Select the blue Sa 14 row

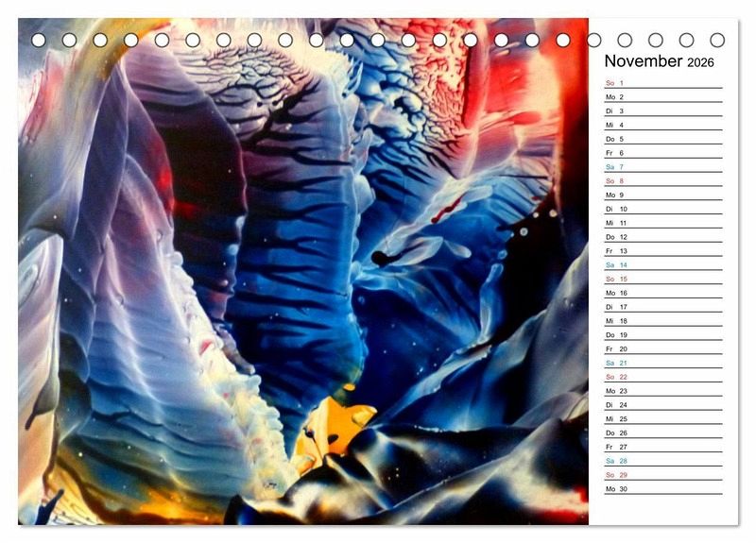(662, 265)
